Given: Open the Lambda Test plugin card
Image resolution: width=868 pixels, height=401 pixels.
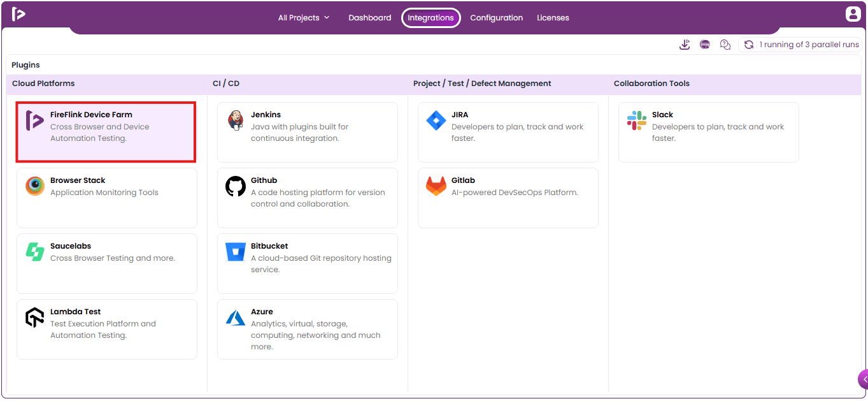Looking at the screenshot, I should click(107, 329).
